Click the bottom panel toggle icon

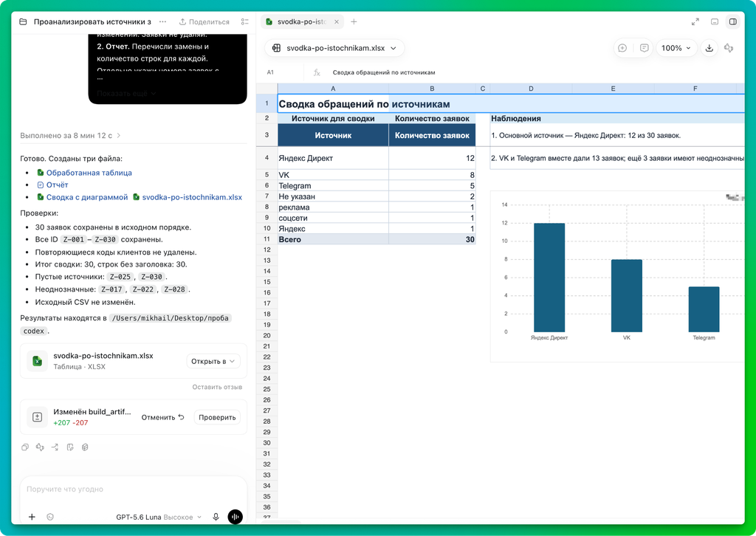715,21
